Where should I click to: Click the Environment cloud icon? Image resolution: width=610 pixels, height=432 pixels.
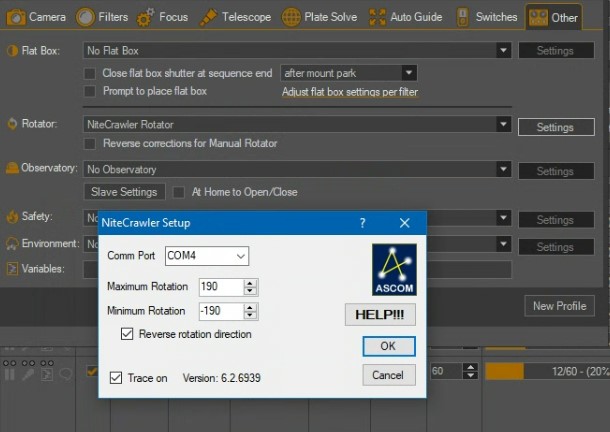pyautogui.click(x=12, y=244)
